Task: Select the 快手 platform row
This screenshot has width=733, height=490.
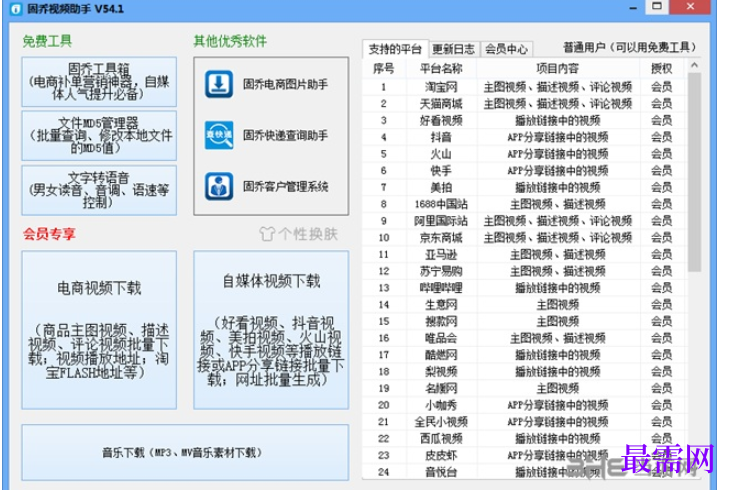Action: click(524, 171)
